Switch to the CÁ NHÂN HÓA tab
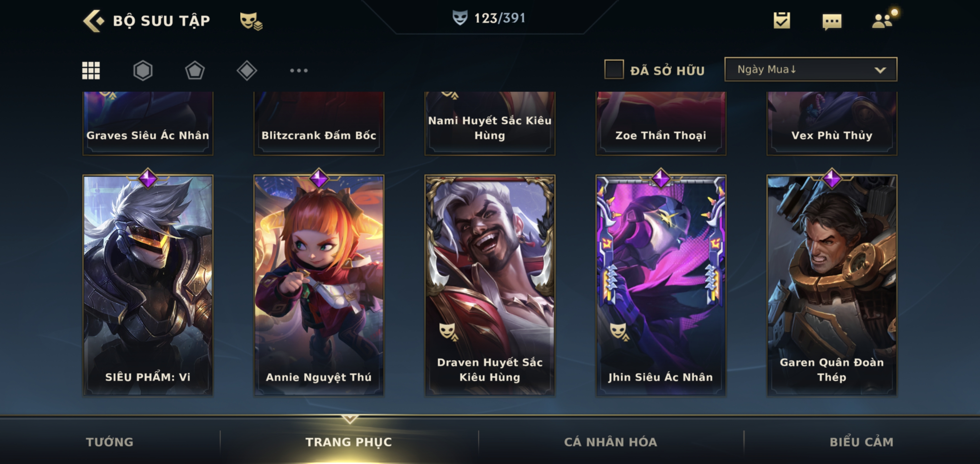The width and height of the screenshot is (980, 464). coord(610,442)
